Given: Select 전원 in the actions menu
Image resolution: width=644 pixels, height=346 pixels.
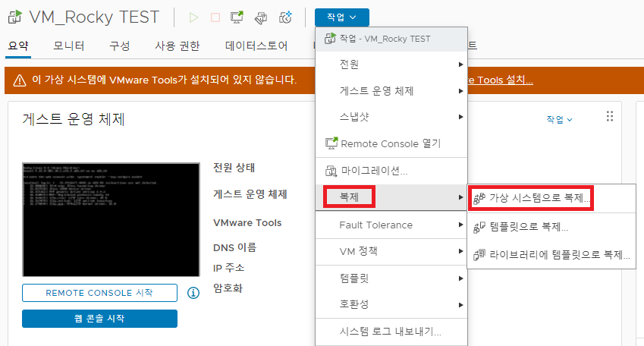Looking at the screenshot, I should pos(391,64).
